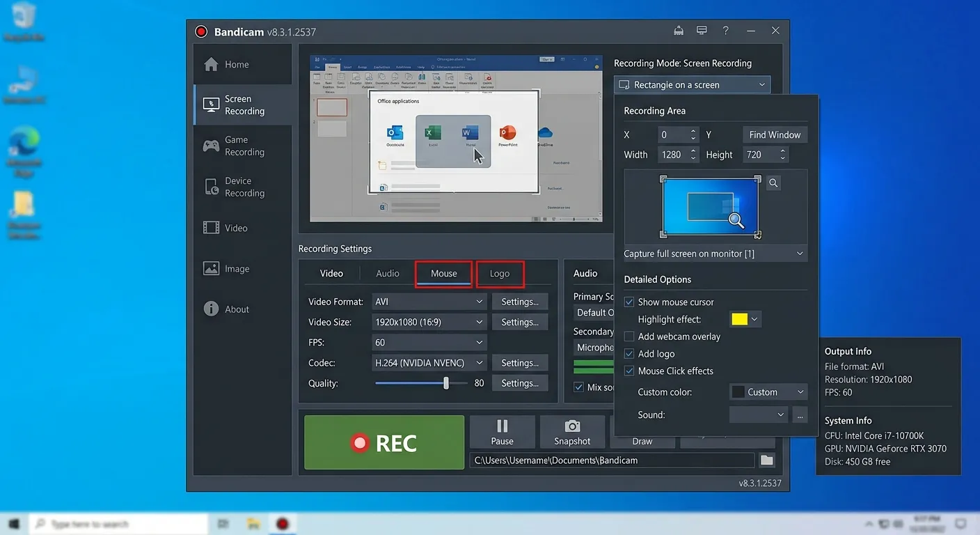Screen dimensions: 980x535
Task: Click the Bandicam red record logo icon
Action: (201, 31)
